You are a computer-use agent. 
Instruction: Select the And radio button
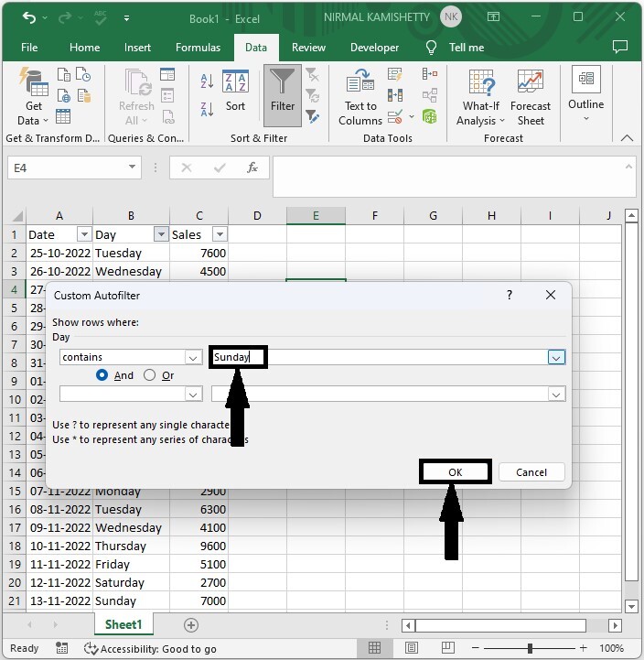102,375
